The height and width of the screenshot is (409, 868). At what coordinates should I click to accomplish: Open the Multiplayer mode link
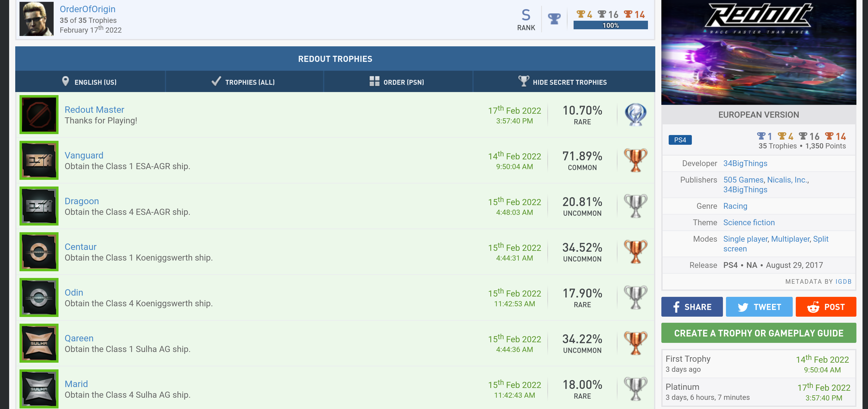790,239
